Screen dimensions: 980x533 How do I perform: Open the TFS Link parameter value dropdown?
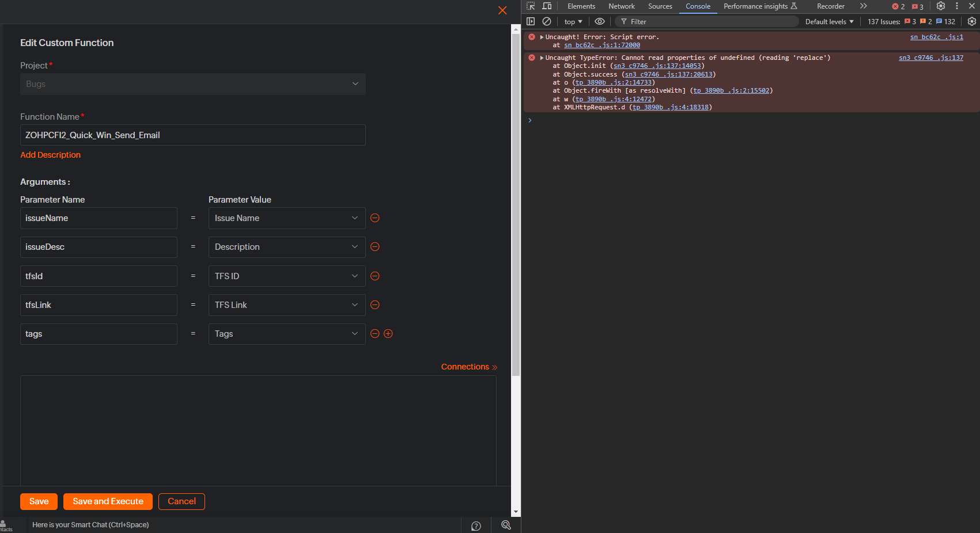pos(286,305)
